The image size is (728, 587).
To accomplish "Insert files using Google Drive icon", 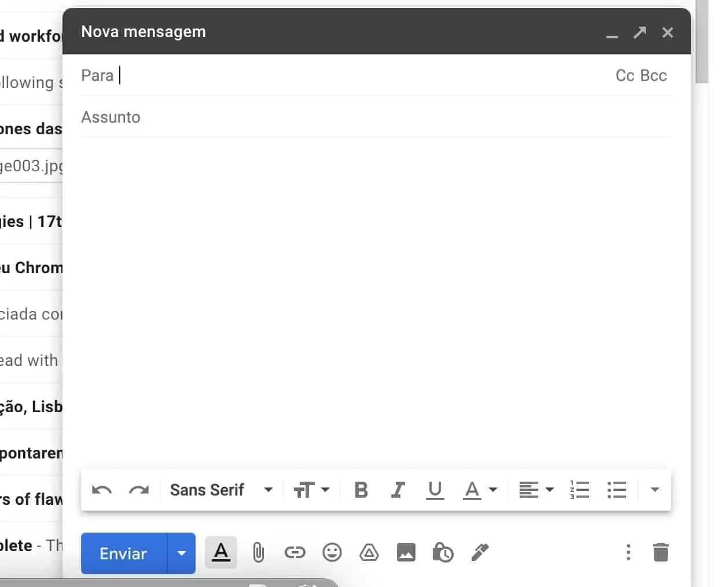I will 369,553.
